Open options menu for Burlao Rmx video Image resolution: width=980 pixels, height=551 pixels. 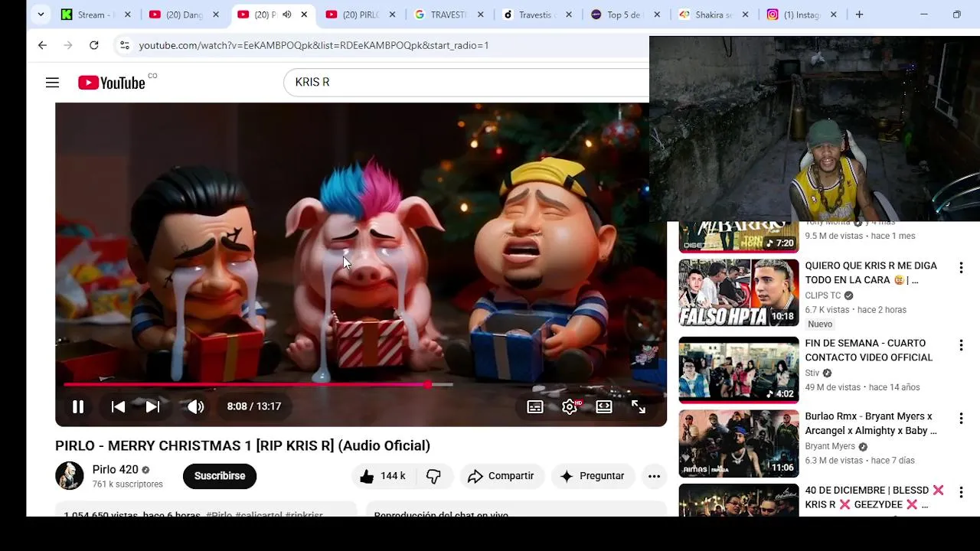tap(961, 419)
